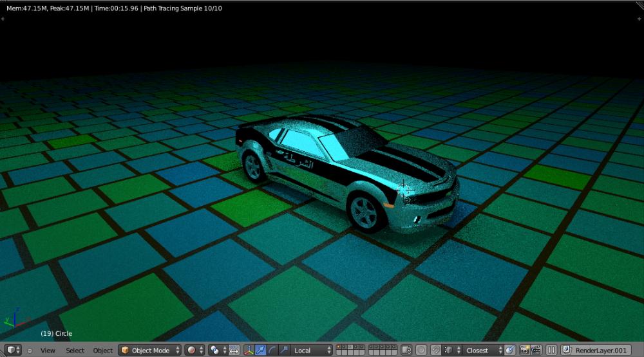Image resolution: width=644 pixels, height=357 pixels.
Task: Select the rotate manipulator arc
Action: click(272, 350)
